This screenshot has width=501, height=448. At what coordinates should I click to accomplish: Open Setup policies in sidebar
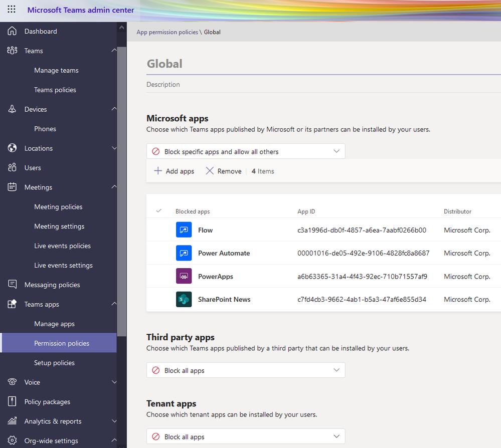point(54,363)
